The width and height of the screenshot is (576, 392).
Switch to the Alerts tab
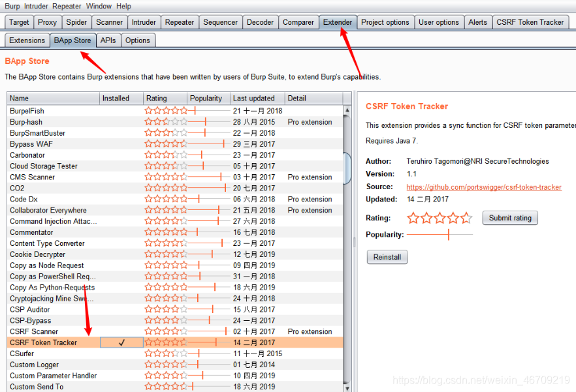[x=477, y=22]
